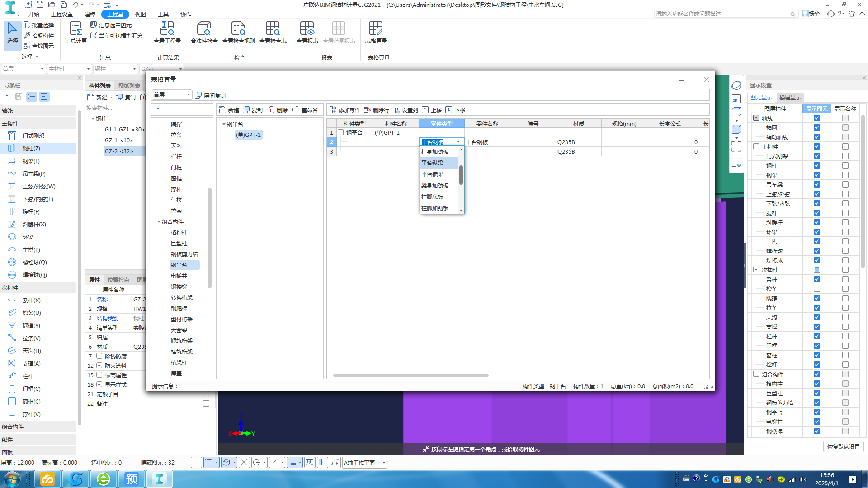Click the 恢复默认设置 button
The height and width of the screenshot is (488, 868).
843,446
